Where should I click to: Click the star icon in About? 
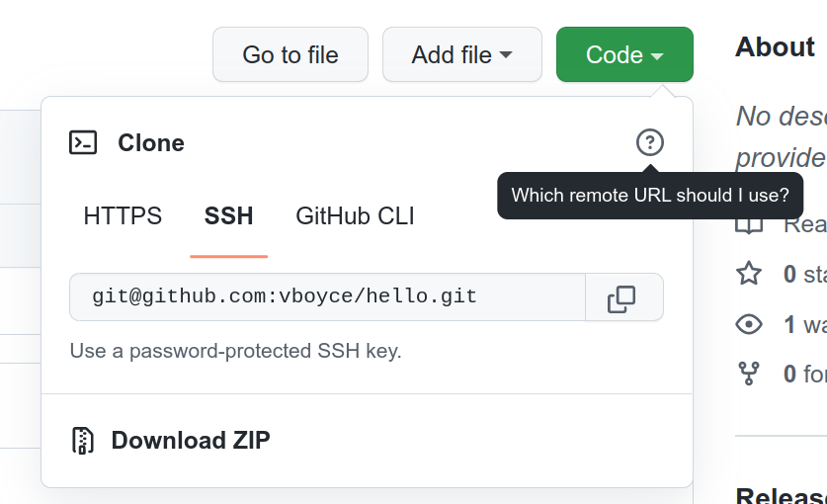(749, 274)
